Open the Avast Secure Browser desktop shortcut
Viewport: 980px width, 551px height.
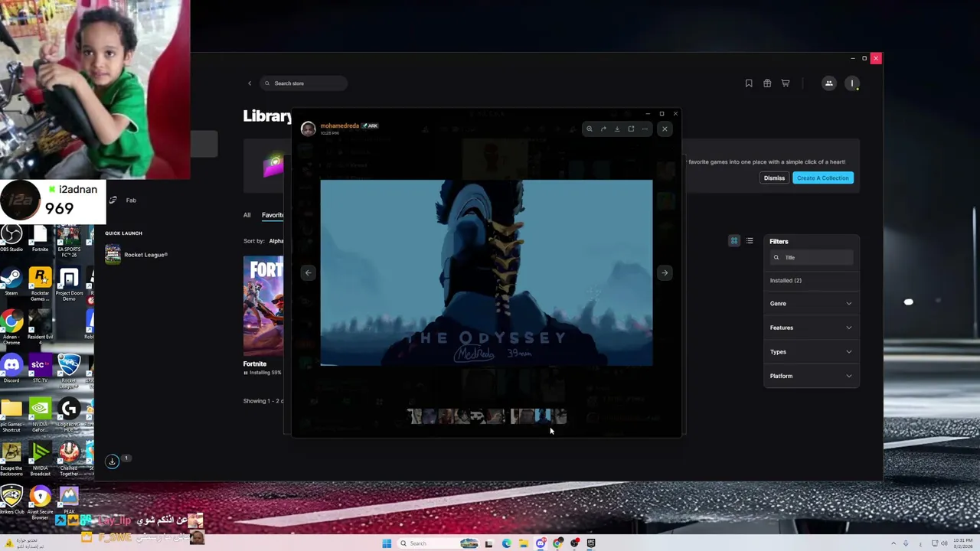[x=40, y=502]
